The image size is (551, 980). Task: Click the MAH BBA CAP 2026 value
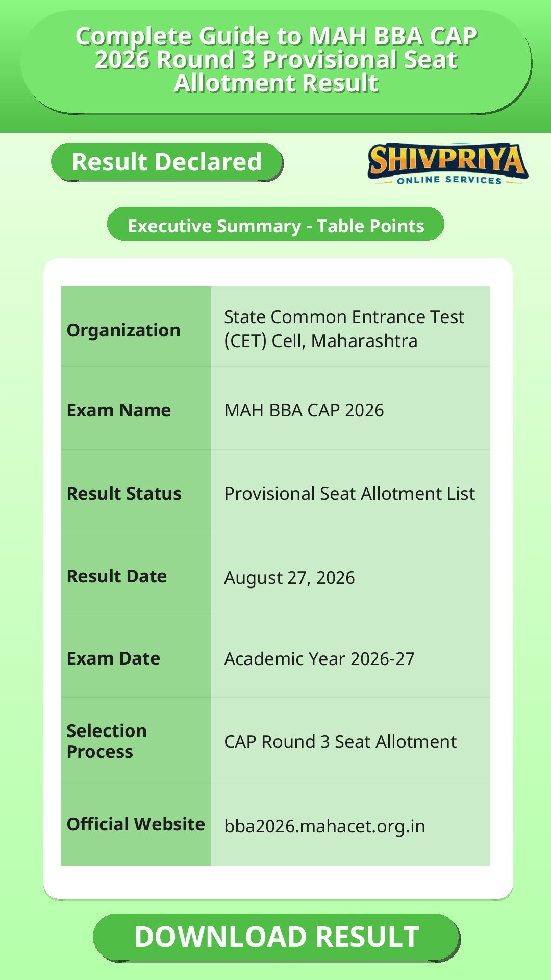pyautogui.click(x=304, y=410)
